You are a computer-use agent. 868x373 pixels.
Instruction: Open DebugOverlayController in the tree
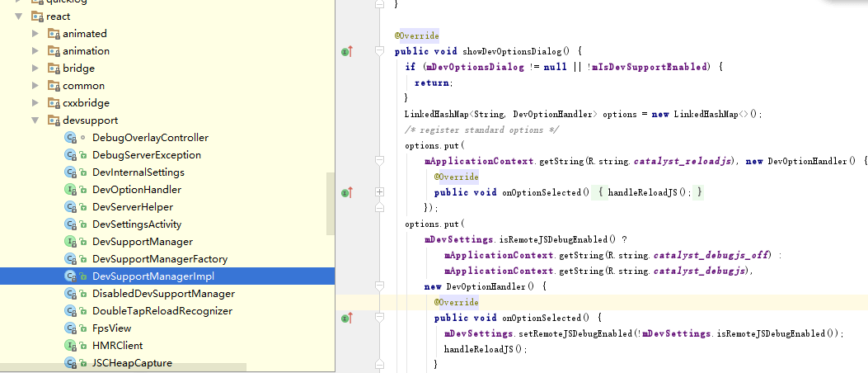(x=151, y=138)
